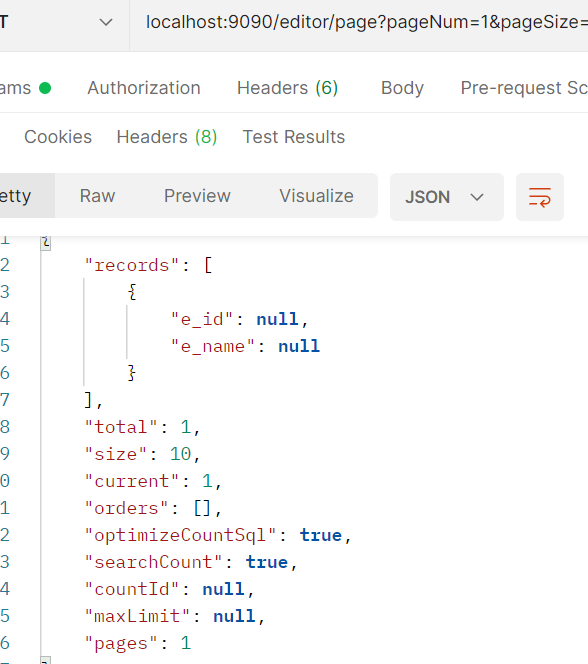This screenshot has height=664, width=588.
Task: Open the HTTP method dropdown chevron
Action: pos(106,22)
